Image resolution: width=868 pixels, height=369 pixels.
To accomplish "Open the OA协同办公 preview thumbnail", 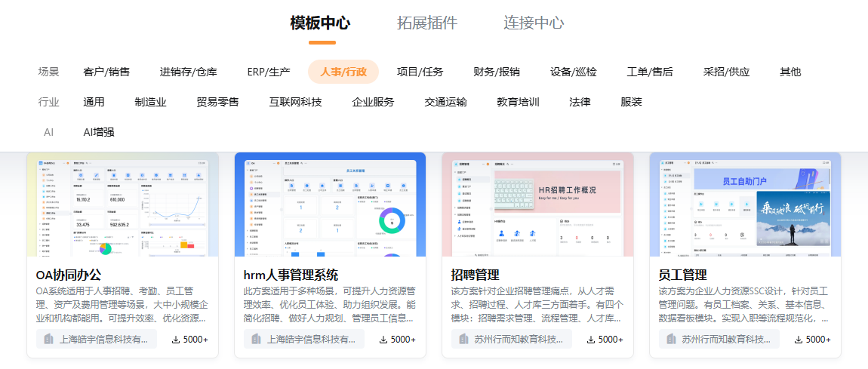I will [123, 204].
